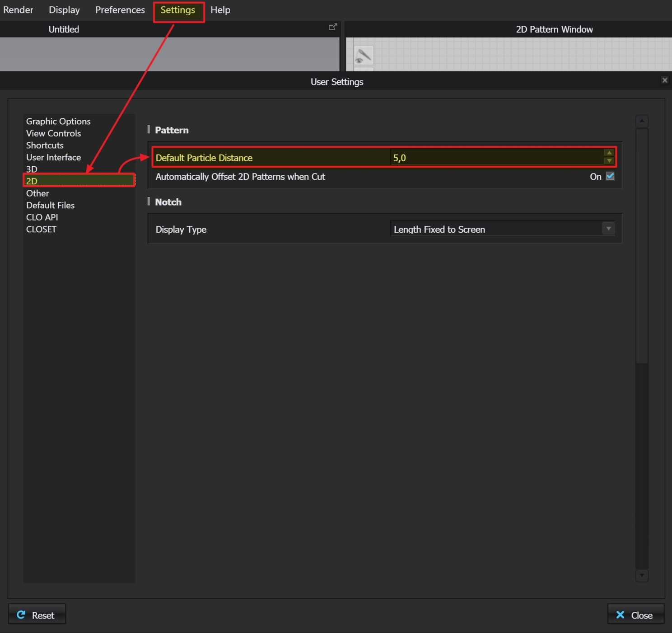Open the Display menu

[64, 10]
